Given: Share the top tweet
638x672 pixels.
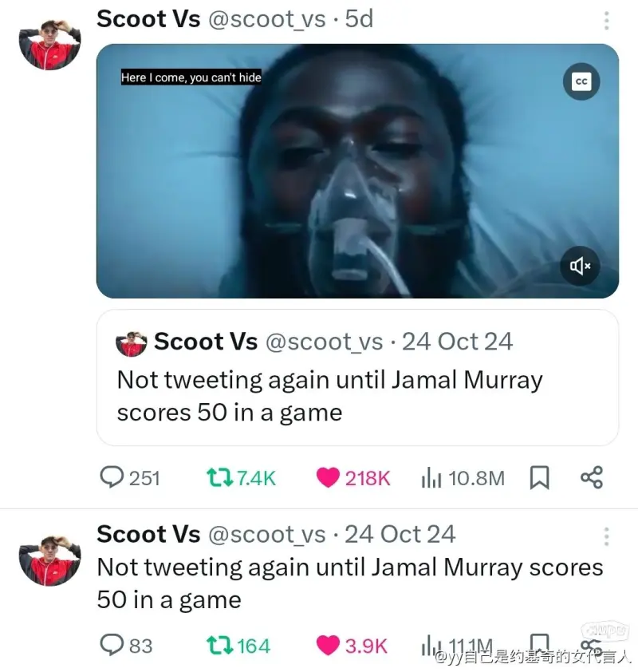Looking at the screenshot, I should coord(592,477).
